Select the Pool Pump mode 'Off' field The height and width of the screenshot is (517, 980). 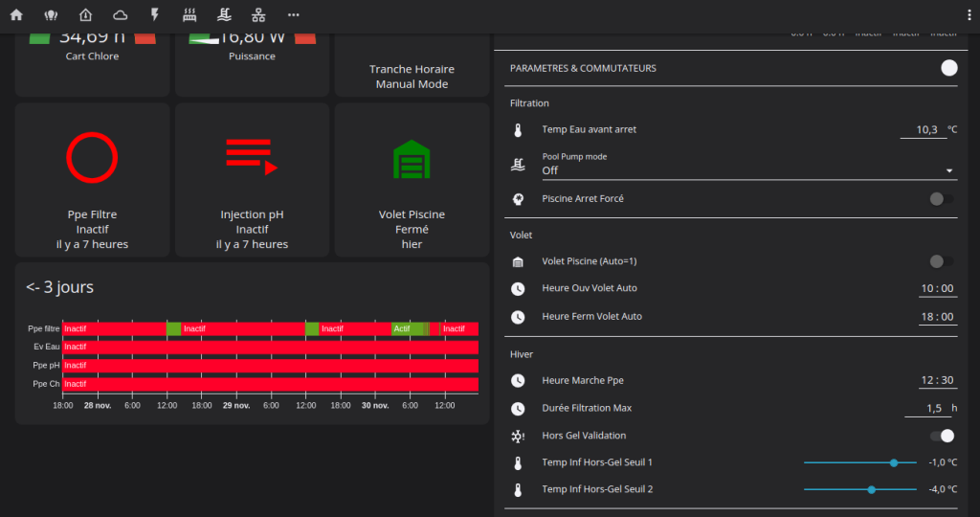coord(749,165)
